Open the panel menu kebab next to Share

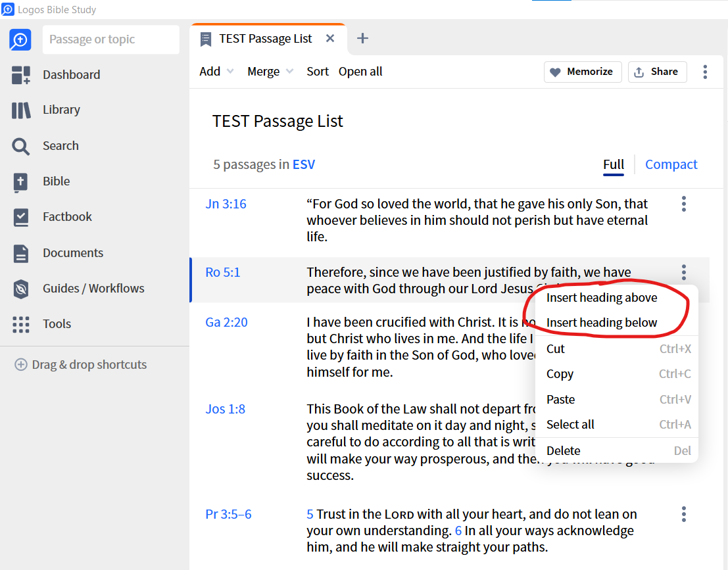coord(705,72)
